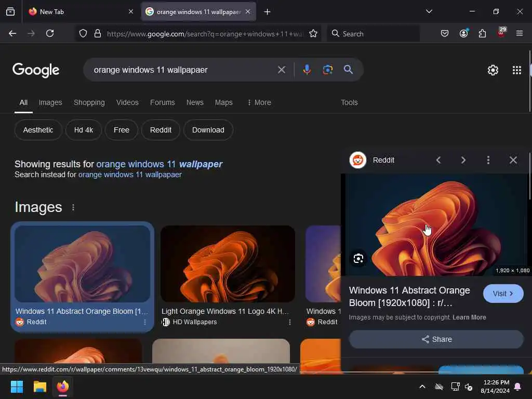Open muted volume tray icon
This screenshot has height=399, width=532.
[x=469, y=387]
